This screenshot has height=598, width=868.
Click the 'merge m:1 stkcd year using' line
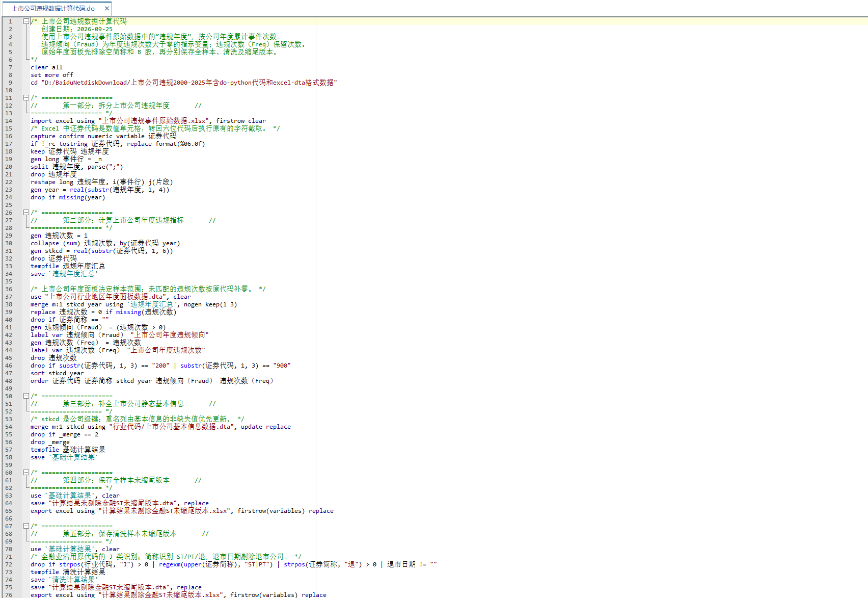(133, 304)
